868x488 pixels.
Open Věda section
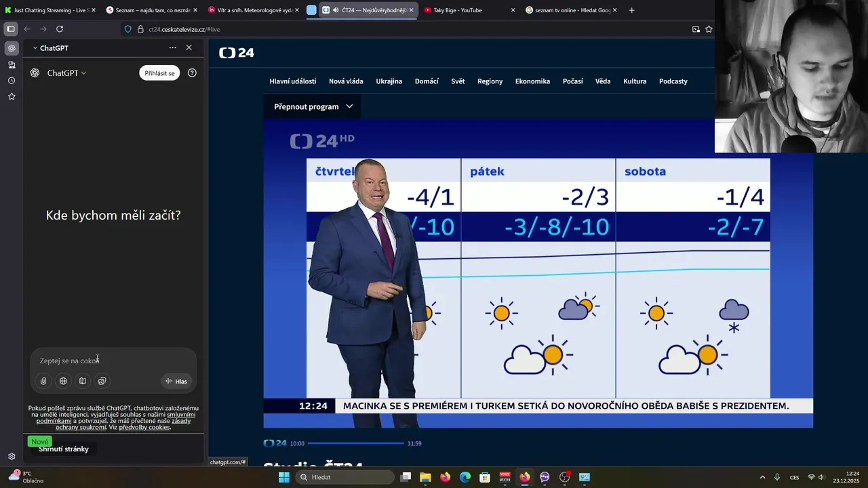tap(603, 81)
